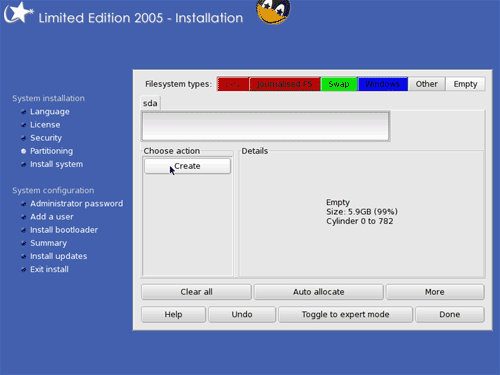Choose the Empty filesystem type
This screenshot has height=375, width=500.
[465, 84]
